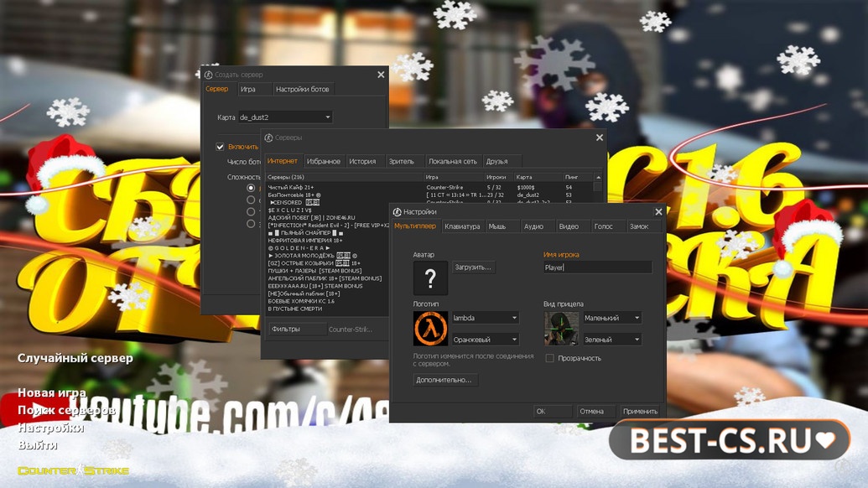Click the Steam icon in Создать сервер title
The height and width of the screenshot is (488, 868).
[208, 75]
